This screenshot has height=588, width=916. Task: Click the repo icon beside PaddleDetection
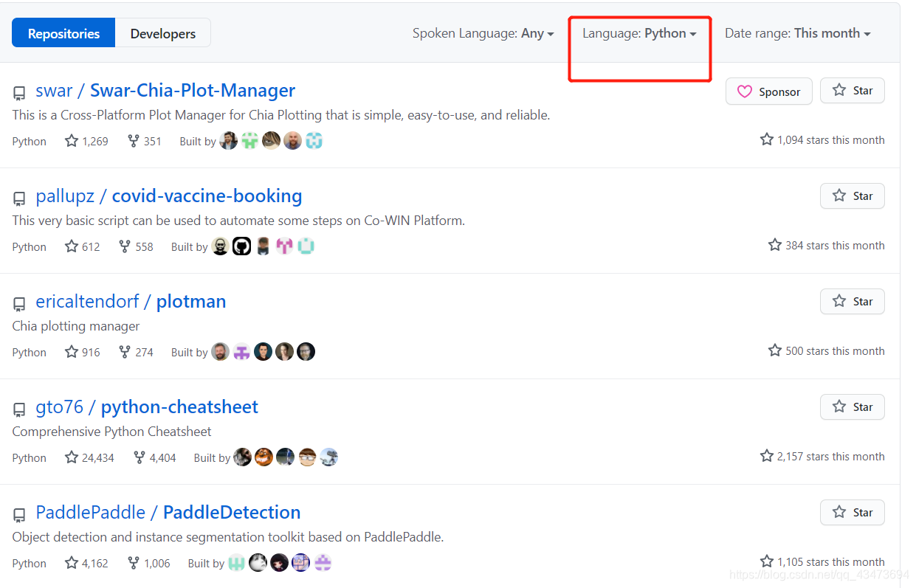tap(19, 515)
